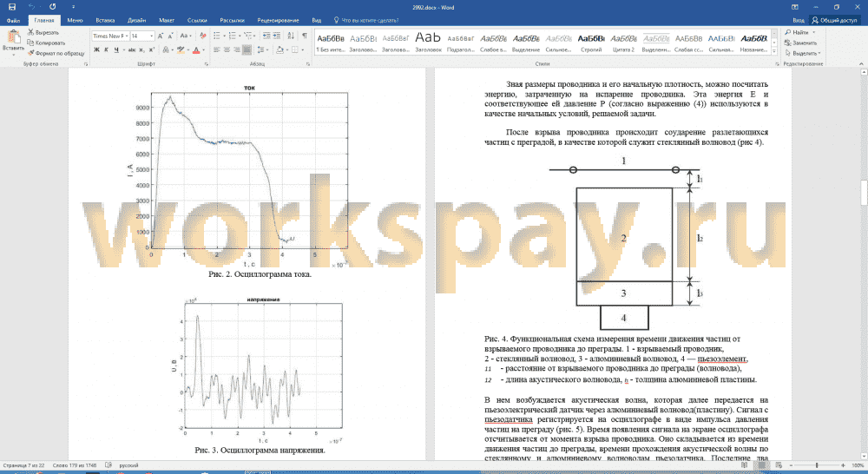Apply the Строгий style
Screen dimensions: 868x474
(x=590, y=43)
